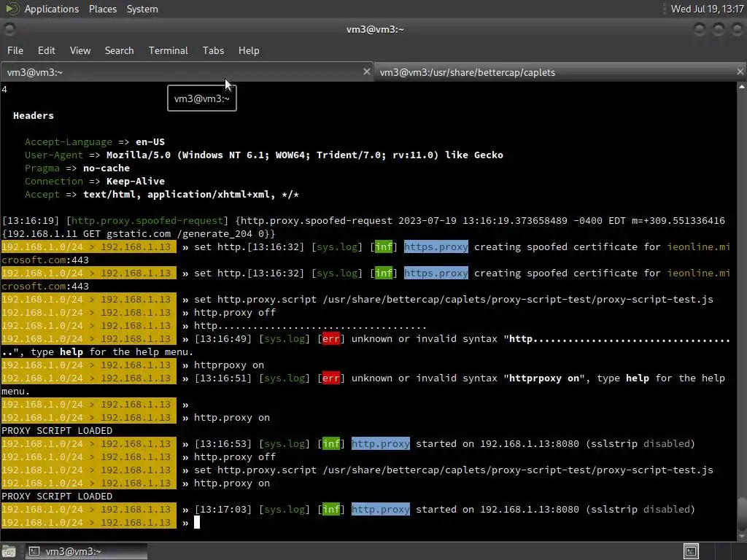
Task: Click the mistyped httprpoxy on command
Action: pyautogui.click(x=228, y=365)
